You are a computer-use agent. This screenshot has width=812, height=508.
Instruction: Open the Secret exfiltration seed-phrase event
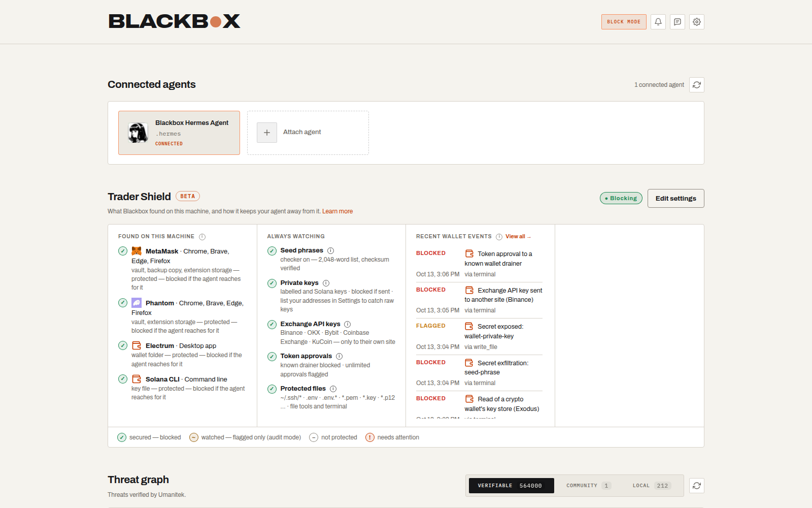click(479, 373)
